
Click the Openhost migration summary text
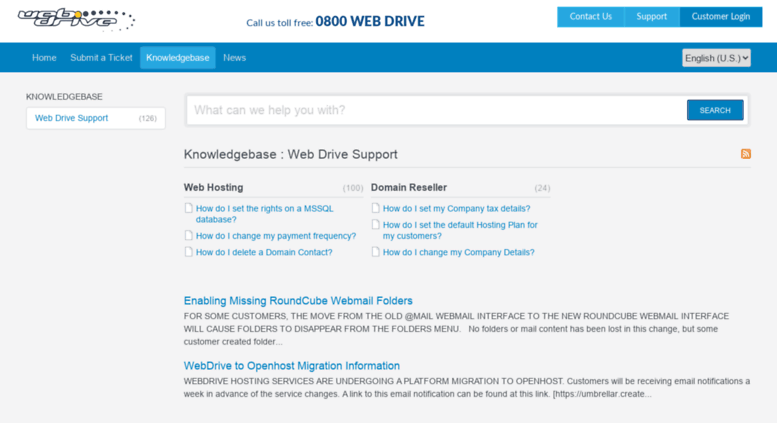[x=467, y=387]
